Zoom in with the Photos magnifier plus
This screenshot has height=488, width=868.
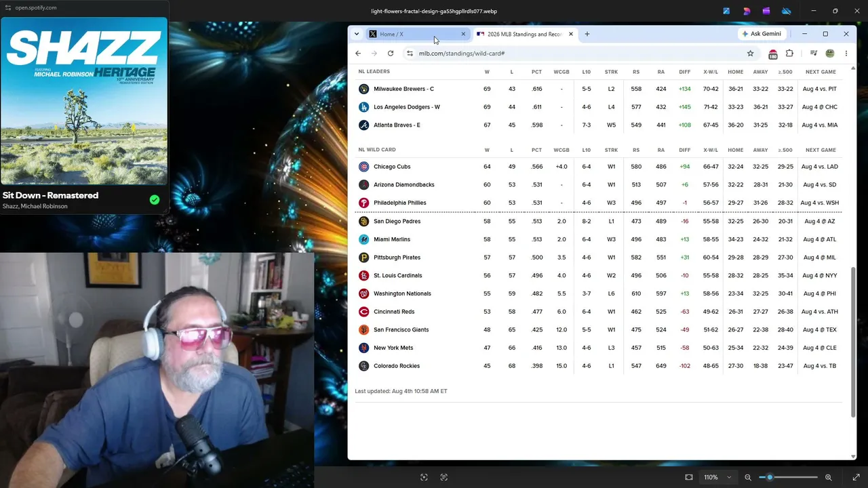[x=828, y=477]
